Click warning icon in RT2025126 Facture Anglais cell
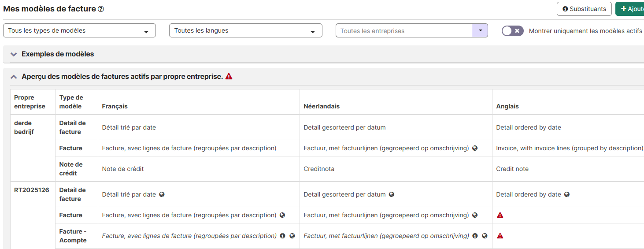644x249 pixels. 500,215
